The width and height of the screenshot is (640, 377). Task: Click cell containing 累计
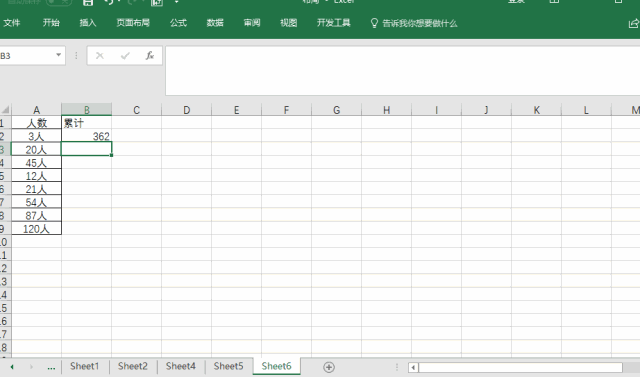[87, 122]
